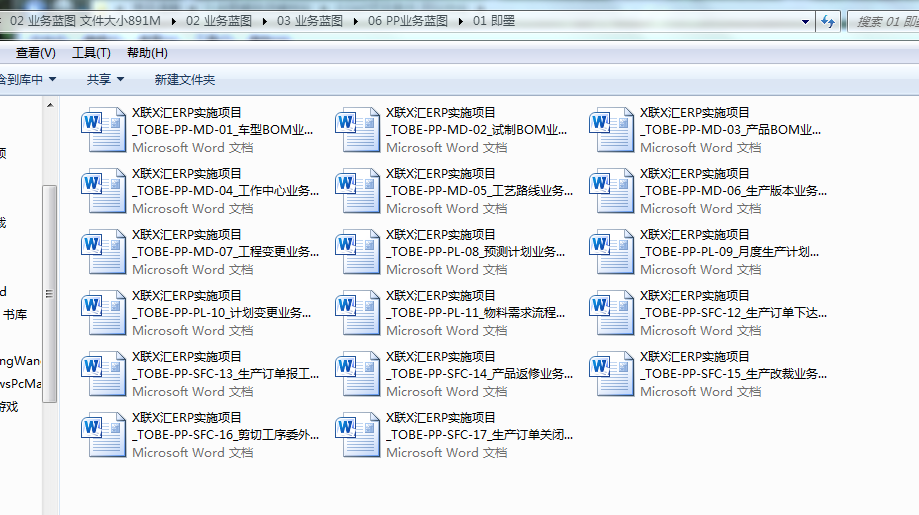The image size is (919, 515).
Task: Click the refresh button beside the address bar
Action: pos(828,20)
